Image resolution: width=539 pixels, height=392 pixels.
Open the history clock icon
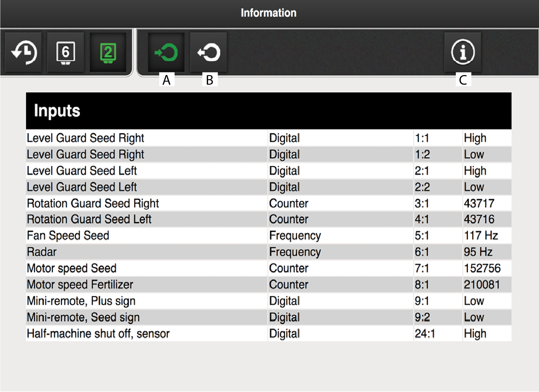(x=24, y=52)
